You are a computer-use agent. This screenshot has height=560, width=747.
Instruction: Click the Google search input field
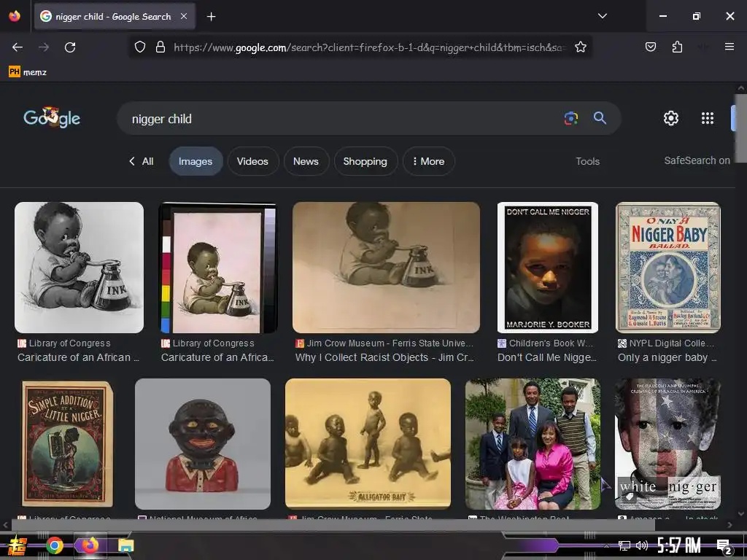tap(343, 119)
